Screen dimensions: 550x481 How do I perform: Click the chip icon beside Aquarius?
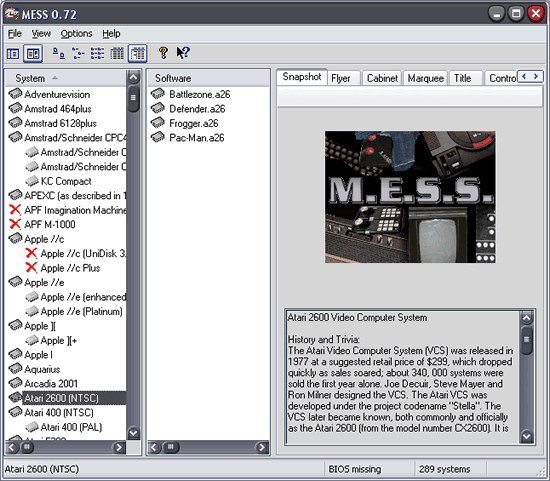(15, 369)
